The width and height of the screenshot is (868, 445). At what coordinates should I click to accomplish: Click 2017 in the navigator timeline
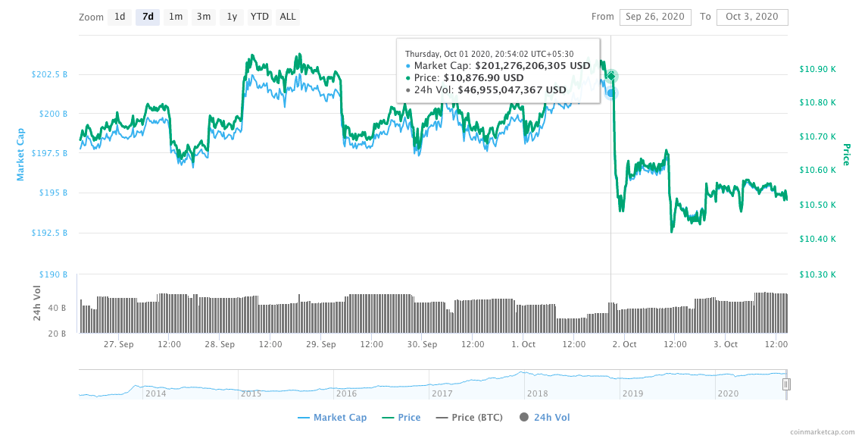[x=442, y=393]
